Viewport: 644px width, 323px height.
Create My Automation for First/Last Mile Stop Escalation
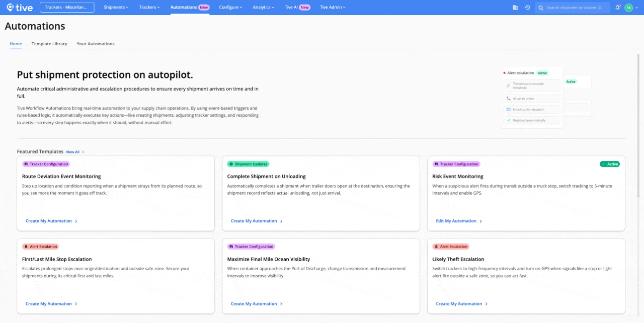pos(51,304)
